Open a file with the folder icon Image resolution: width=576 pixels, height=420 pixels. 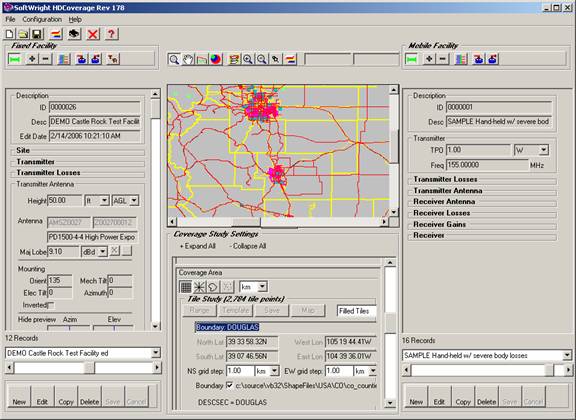[24, 34]
